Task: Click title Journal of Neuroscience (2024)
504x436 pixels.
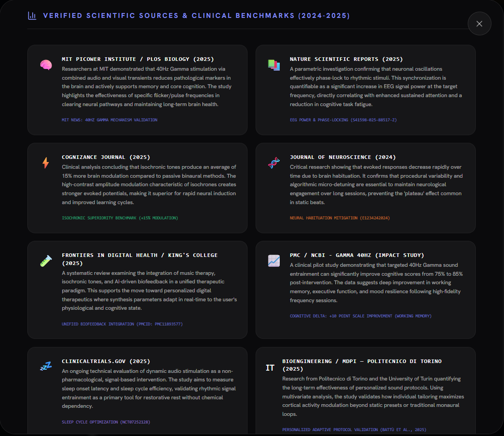Action: (x=343, y=157)
